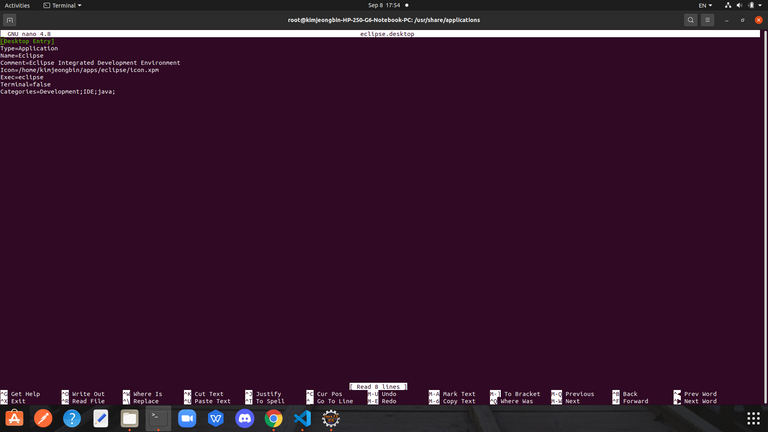Screen dimensions: 768x432
Task: Switch to Google Chrome in the dock
Action: [x=273, y=419]
